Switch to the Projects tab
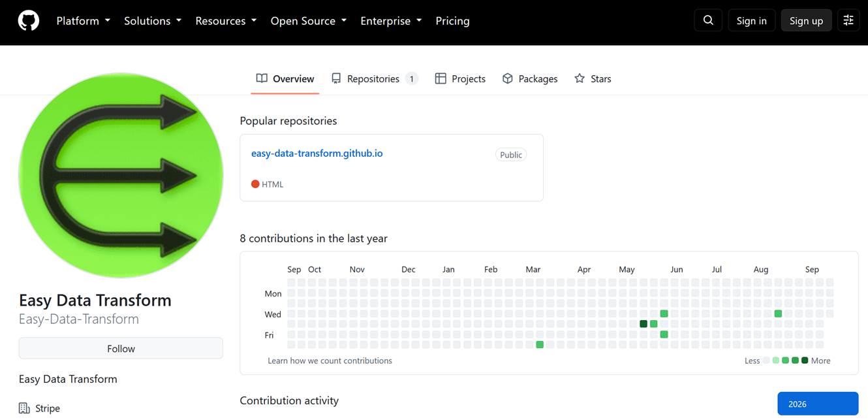The height and width of the screenshot is (420, 868). (461, 79)
